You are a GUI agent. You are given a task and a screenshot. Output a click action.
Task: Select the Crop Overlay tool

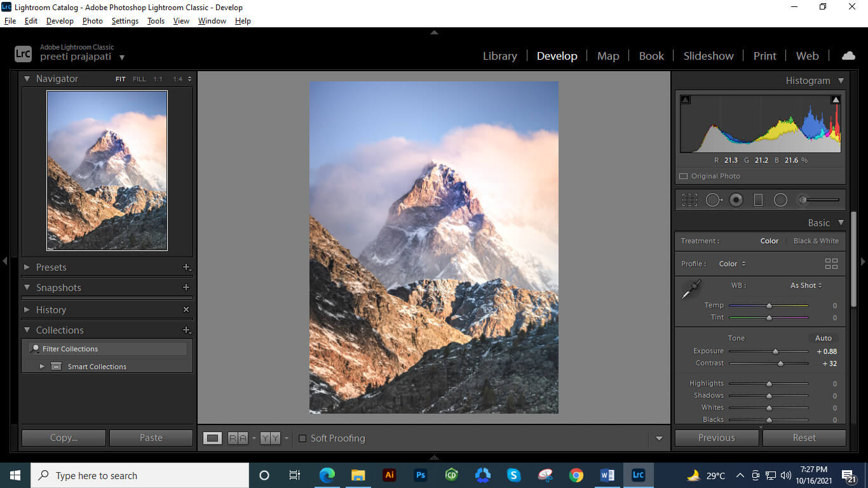(689, 200)
